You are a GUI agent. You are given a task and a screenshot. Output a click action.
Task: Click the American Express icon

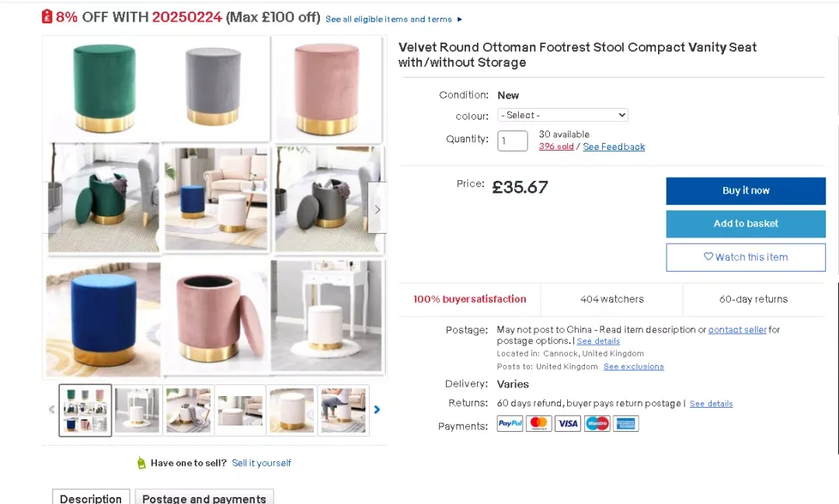tap(625, 424)
